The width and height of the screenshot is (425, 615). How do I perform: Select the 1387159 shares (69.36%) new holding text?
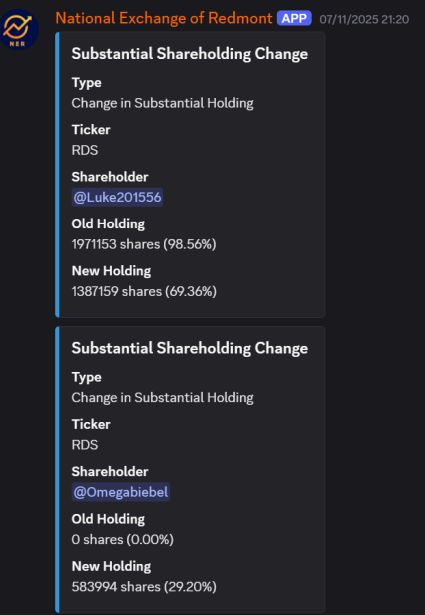pos(144,291)
